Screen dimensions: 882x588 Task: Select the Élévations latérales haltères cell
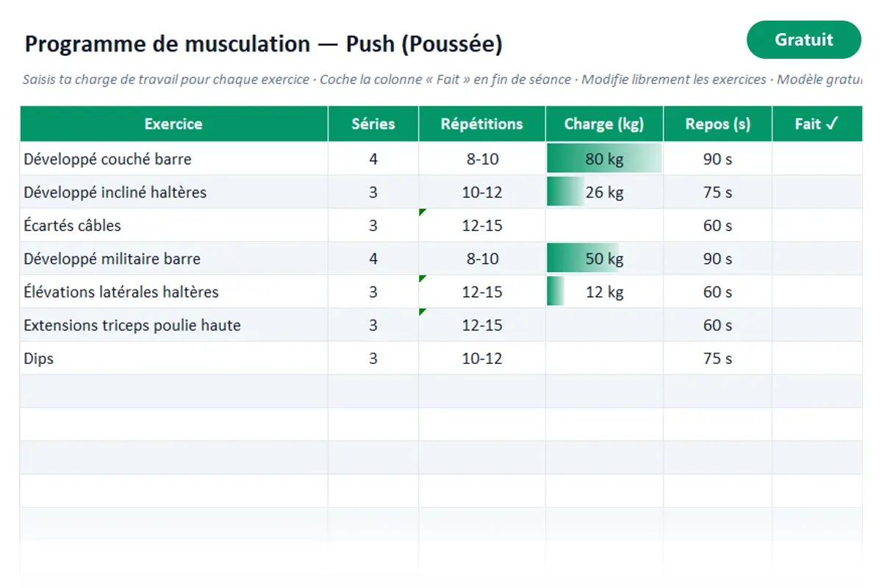point(173,292)
